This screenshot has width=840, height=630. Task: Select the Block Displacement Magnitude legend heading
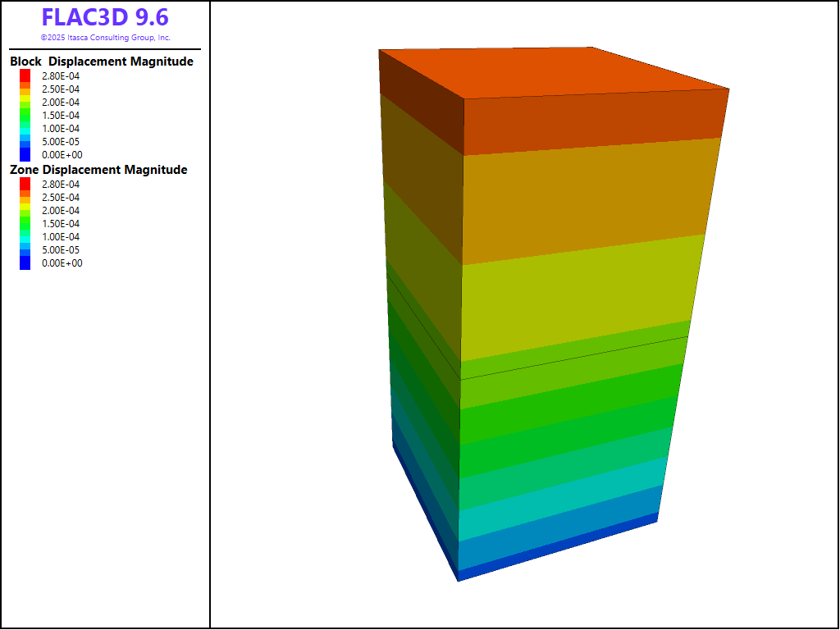click(x=102, y=62)
